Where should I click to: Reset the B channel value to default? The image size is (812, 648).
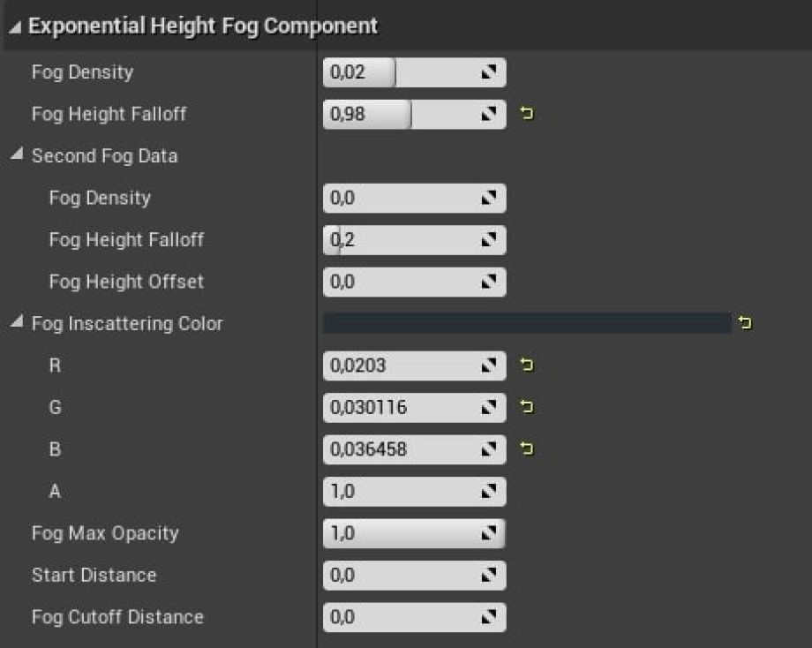(x=528, y=449)
